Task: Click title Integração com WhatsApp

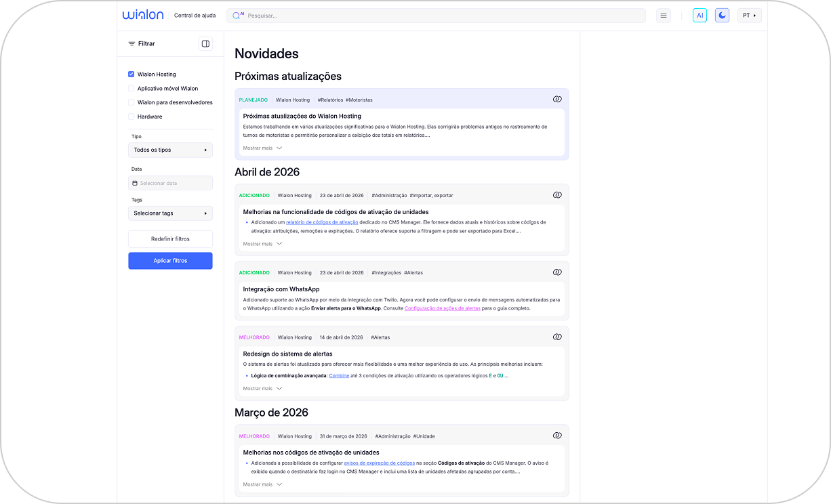Action: pyautogui.click(x=281, y=289)
